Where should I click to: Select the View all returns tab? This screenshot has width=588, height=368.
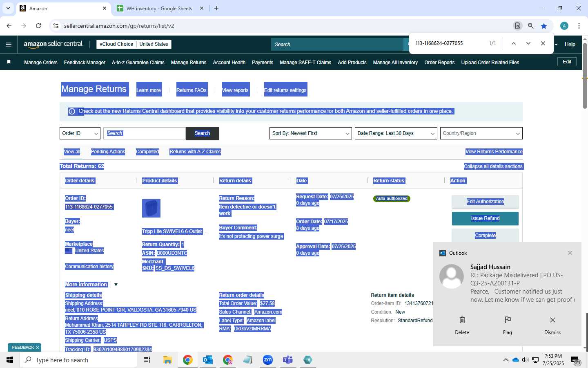pyautogui.click(x=72, y=152)
